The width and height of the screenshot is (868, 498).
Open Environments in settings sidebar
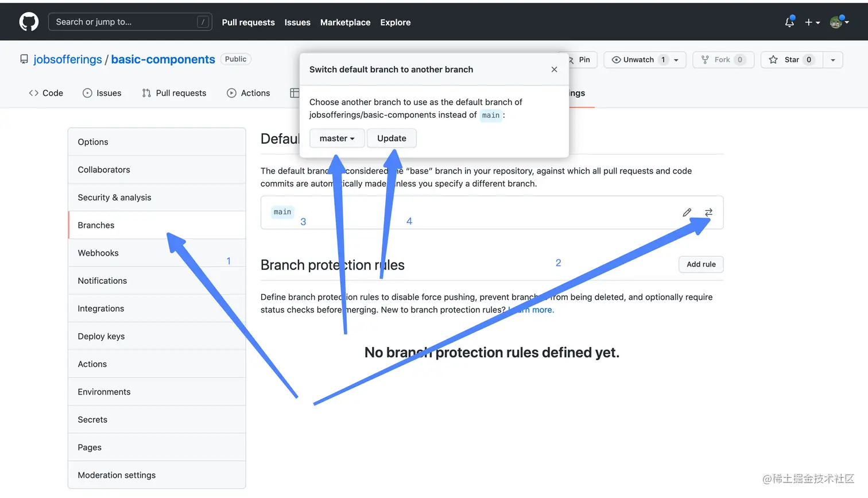(157, 392)
